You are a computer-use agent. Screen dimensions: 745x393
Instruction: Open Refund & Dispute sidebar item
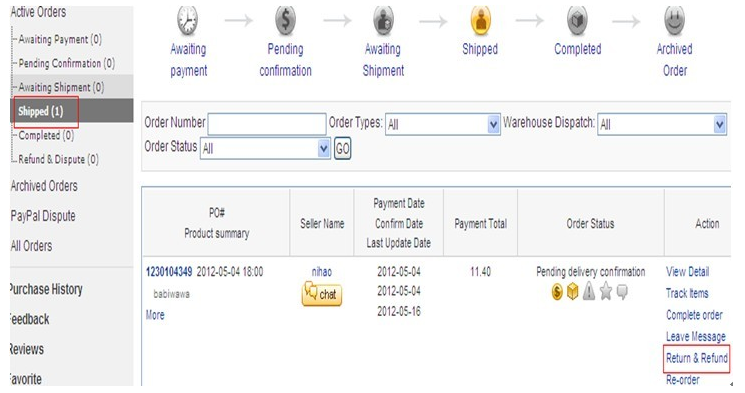pos(58,159)
